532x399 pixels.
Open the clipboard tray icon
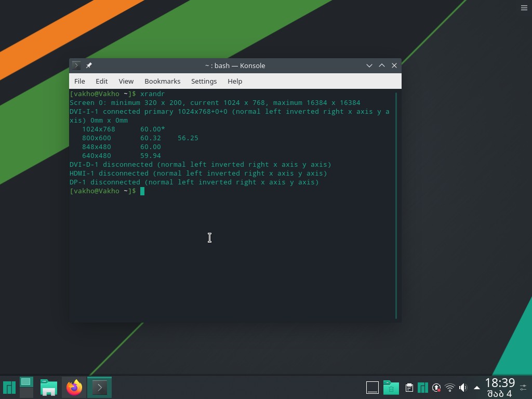(x=409, y=388)
